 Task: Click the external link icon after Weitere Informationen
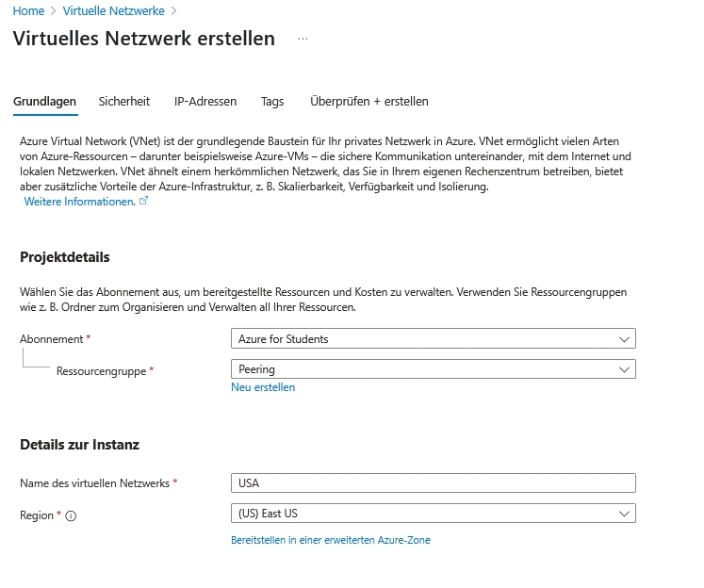143,202
